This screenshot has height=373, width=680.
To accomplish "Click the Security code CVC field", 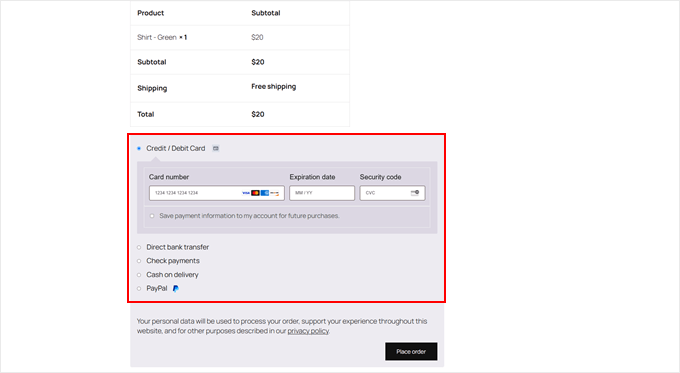I will (392, 193).
